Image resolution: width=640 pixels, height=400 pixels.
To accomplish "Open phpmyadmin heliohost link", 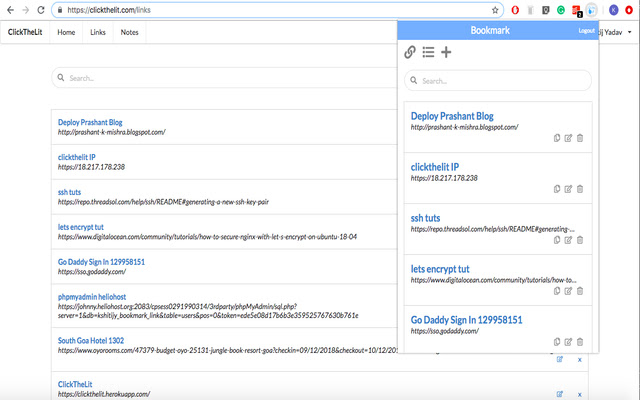I will pos(92,297).
